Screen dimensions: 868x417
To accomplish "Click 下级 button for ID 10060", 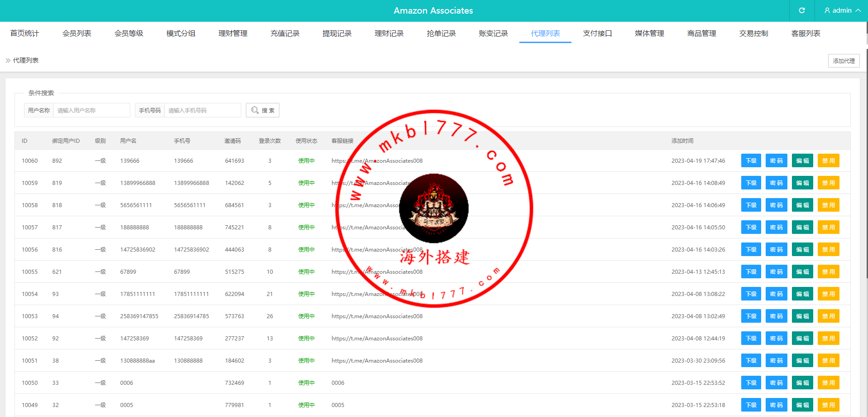I will click(x=751, y=161).
